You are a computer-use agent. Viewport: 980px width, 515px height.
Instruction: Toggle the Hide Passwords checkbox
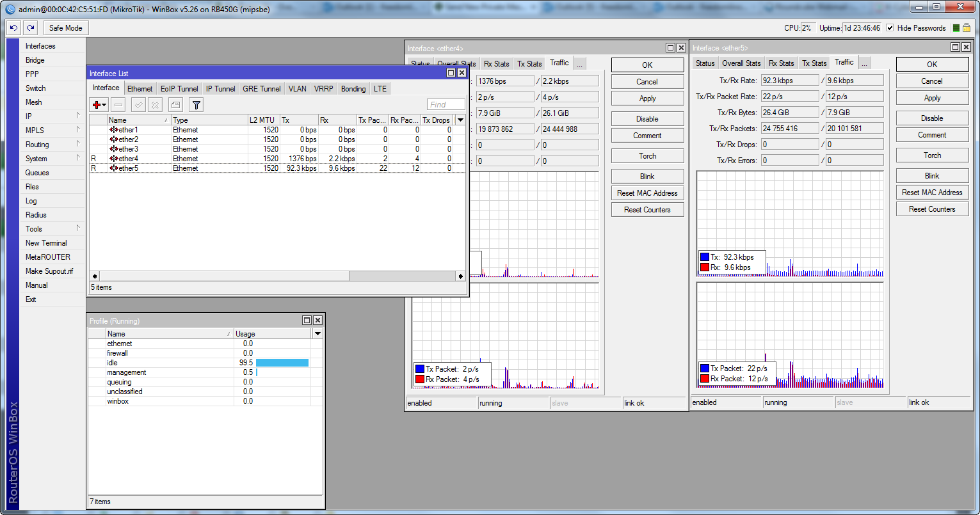(890, 28)
